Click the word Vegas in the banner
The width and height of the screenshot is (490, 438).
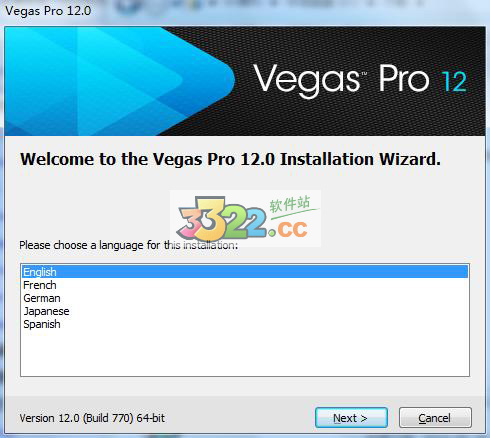306,81
